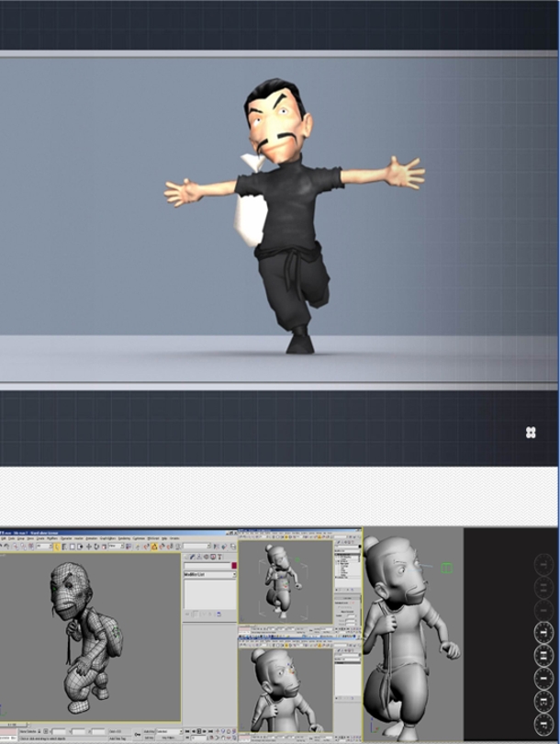
Task: Toggle Percent Snap button
Action: [x=162, y=547]
